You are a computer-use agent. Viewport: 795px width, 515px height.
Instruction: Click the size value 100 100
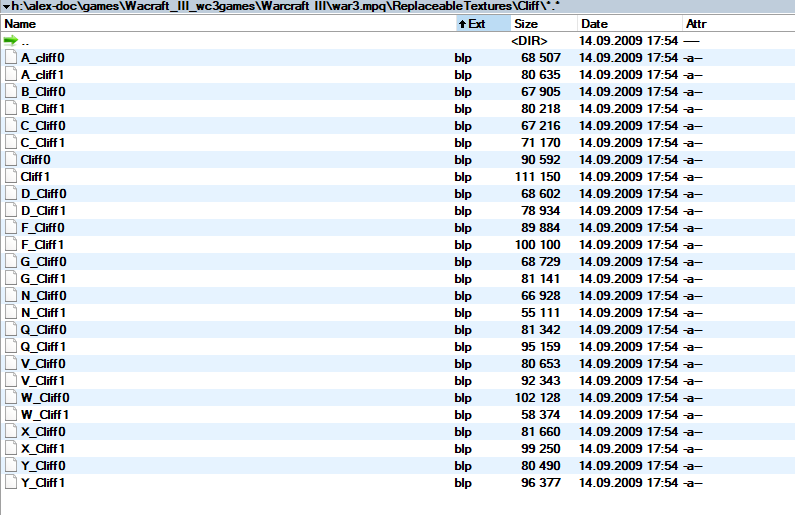coord(537,244)
